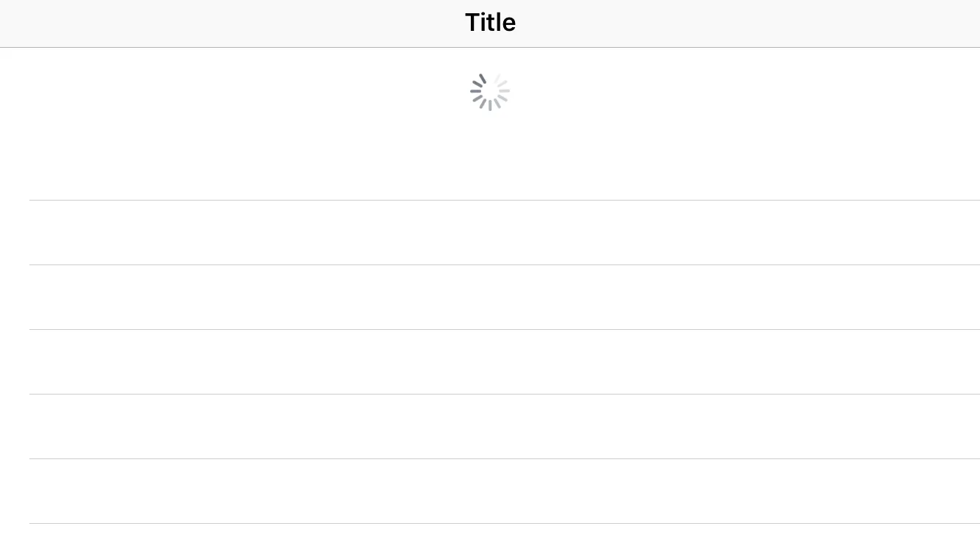
Task: Click empty navigation bar area left of Title
Action: 220,23
